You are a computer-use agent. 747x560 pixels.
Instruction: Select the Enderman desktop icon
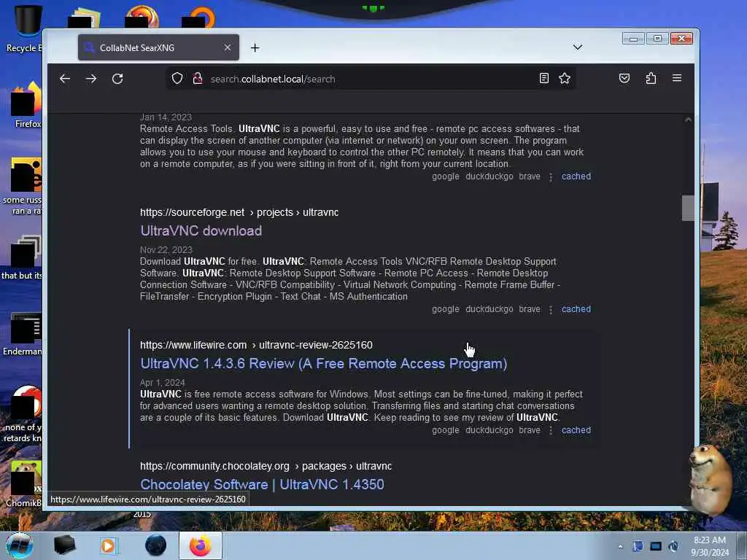click(24, 333)
